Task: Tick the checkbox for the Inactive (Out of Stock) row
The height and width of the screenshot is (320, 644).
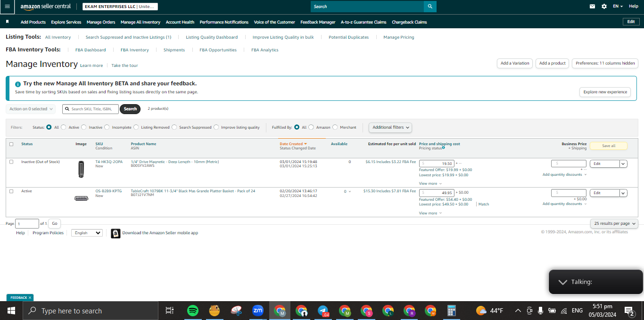Action: point(11,162)
